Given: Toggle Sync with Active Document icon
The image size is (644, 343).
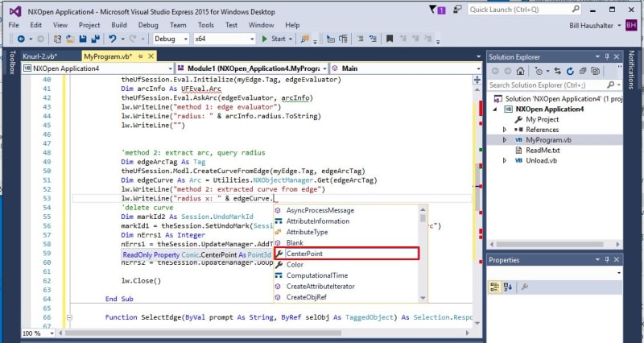Looking at the screenshot, I should click(557, 71).
